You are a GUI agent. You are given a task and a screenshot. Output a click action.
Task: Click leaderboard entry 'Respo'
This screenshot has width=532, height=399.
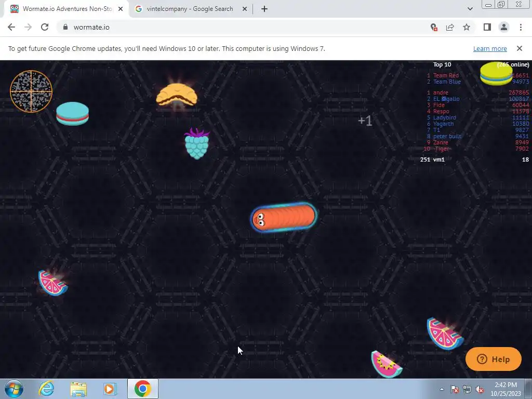pos(478,111)
